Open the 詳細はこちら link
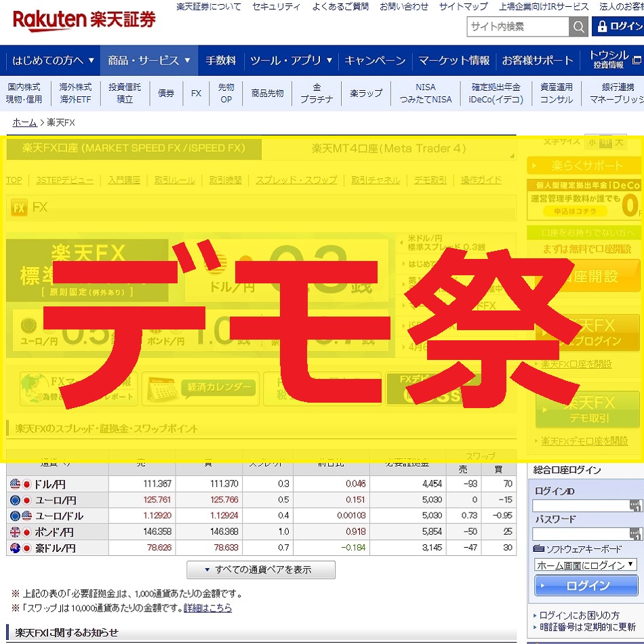Viewport: 644px width, 644px height. point(208,608)
